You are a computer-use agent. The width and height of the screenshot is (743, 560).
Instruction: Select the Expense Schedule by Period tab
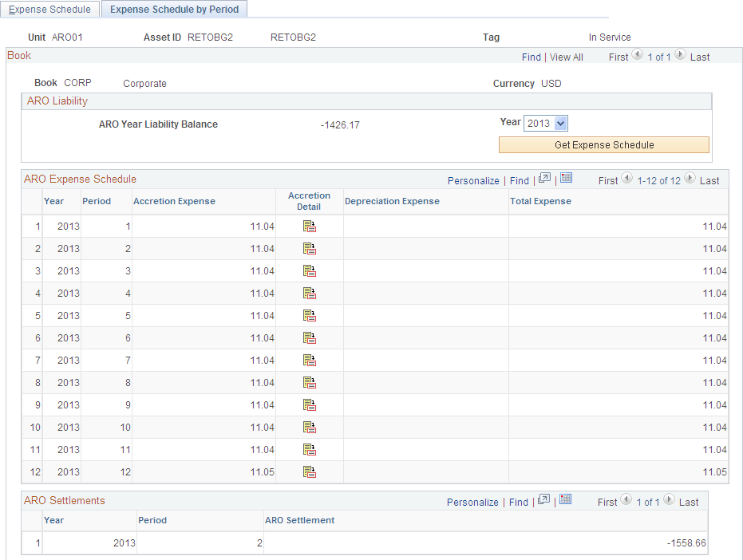[174, 9]
